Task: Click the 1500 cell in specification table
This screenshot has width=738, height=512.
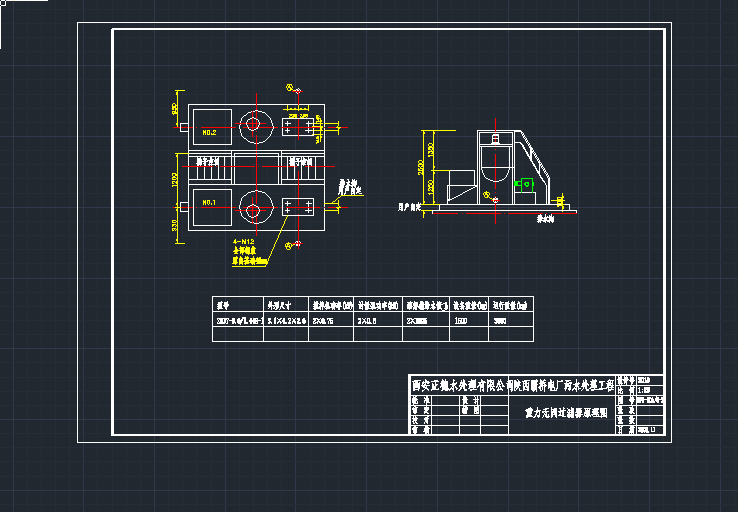Action: point(462,321)
